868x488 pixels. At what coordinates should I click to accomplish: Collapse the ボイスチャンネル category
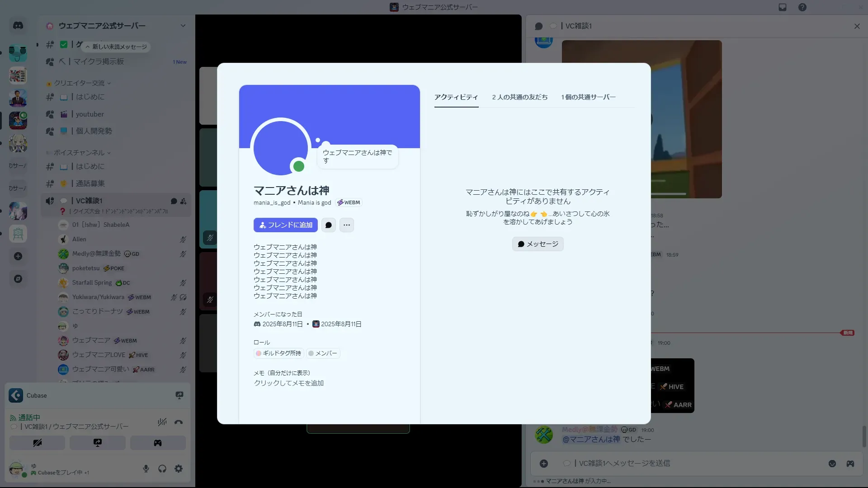[x=80, y=153]
